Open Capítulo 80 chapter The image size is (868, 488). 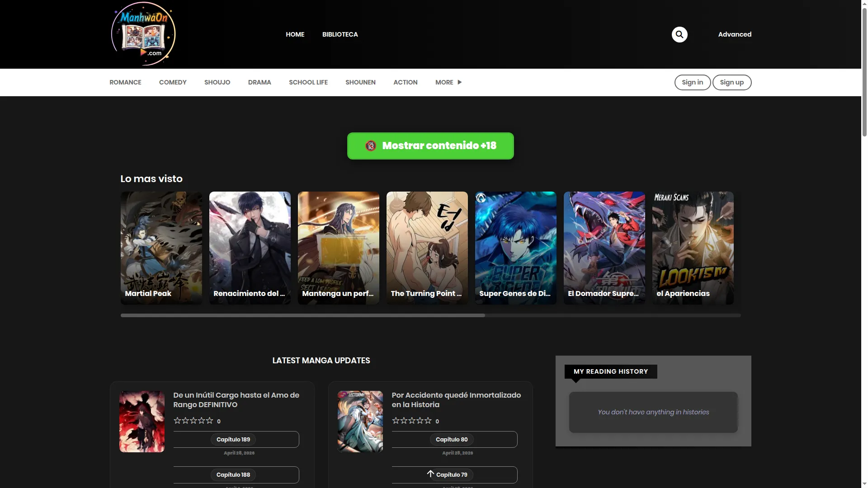point(452,440)
